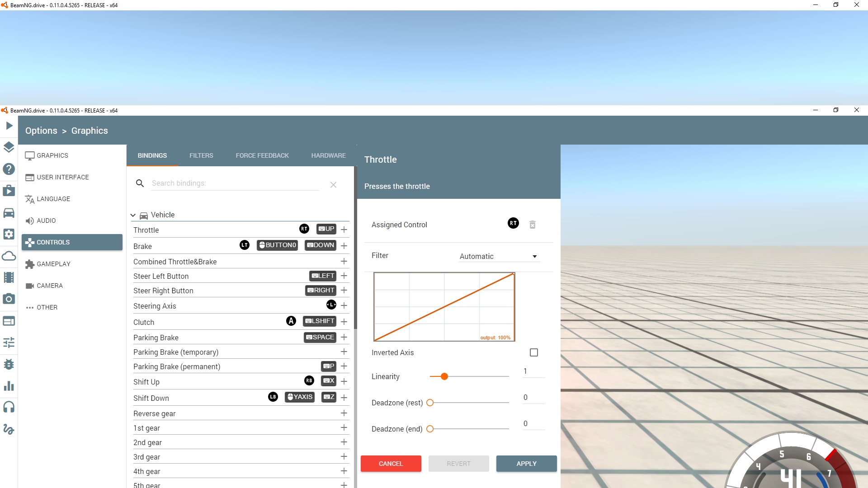Viewport: 868px width, 488px height.
Task: Open the Language options section
Action: 72,199
